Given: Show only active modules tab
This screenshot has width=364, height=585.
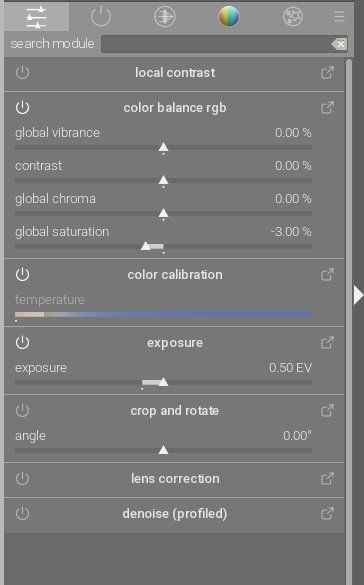Looking at the screenshot, I should pos(101,17).
